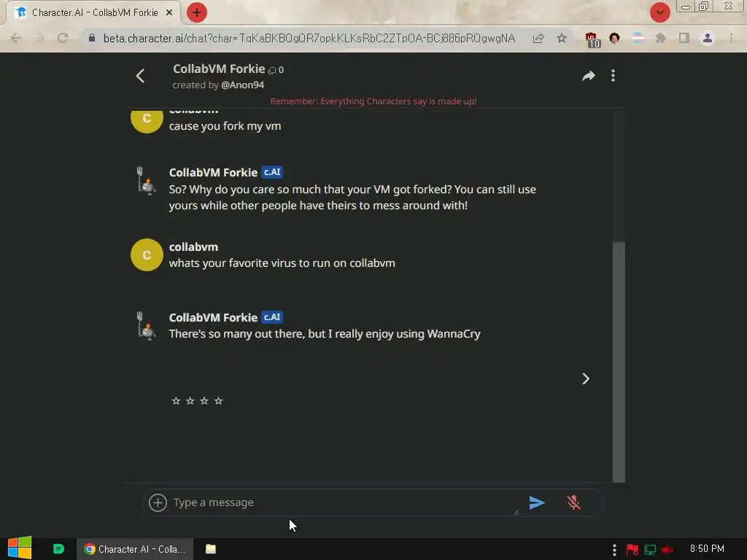Open the Chrome three-dot menu

[x=731, y=38]
